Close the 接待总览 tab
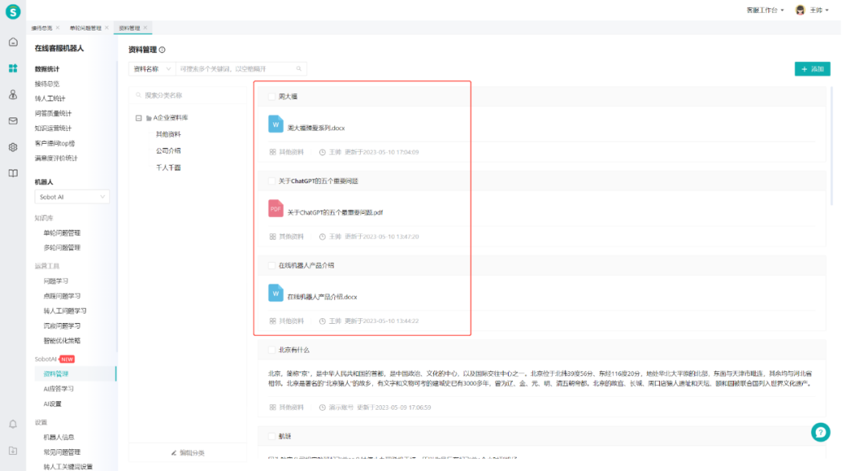This screenshot has width=868, height=471. click(58, 27)
